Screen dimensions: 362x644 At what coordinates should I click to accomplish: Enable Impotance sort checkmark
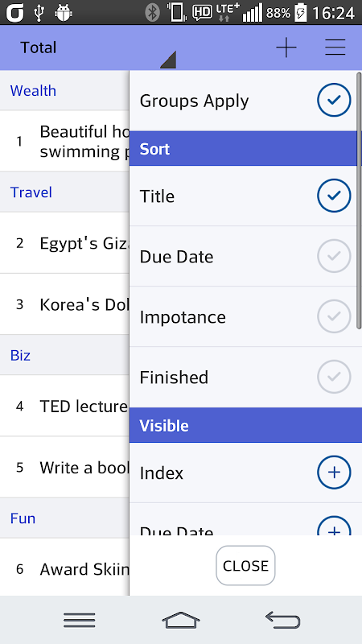(x=334, y=316)
